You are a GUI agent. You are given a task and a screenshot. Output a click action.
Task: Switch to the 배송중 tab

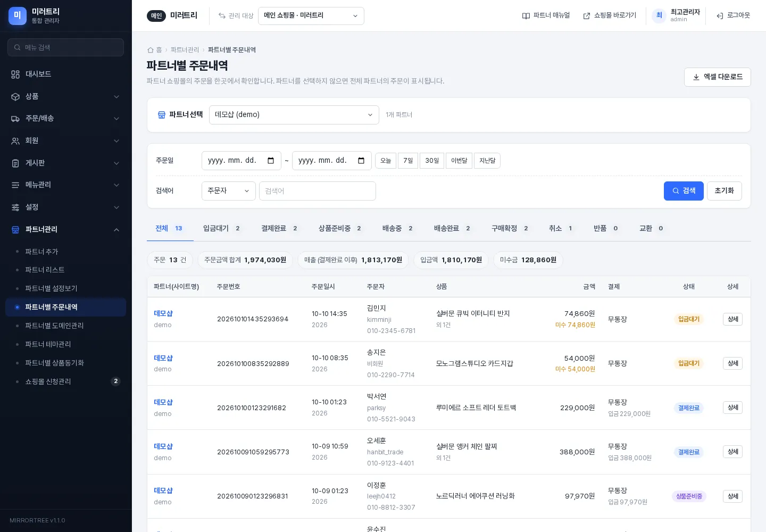(398, 229)
